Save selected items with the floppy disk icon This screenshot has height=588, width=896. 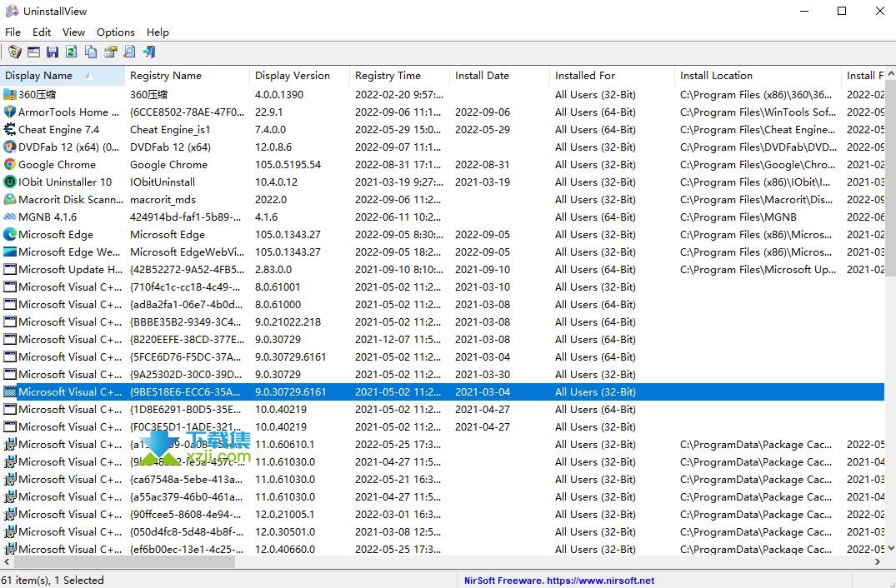pos(53,52)
